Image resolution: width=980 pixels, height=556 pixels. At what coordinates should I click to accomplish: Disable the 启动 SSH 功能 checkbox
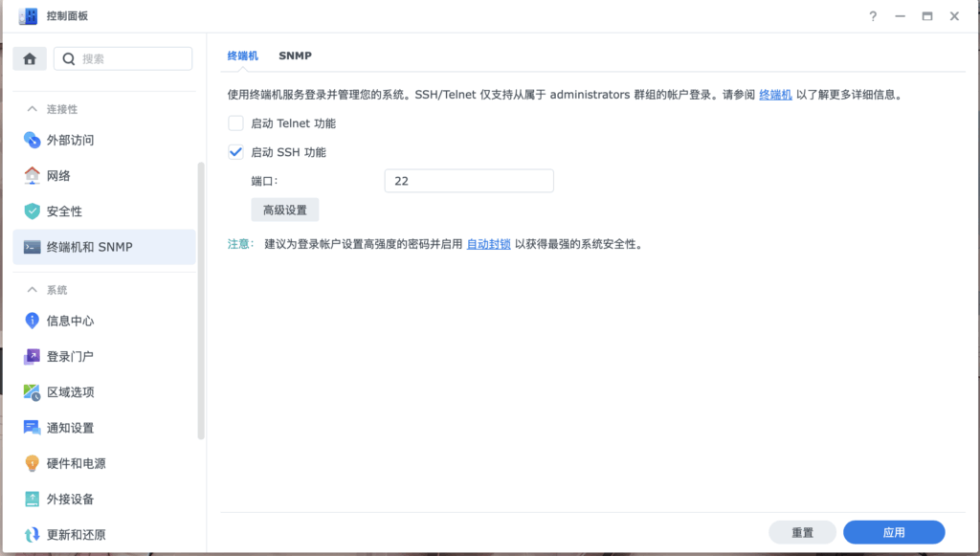(x=234, y=151)
